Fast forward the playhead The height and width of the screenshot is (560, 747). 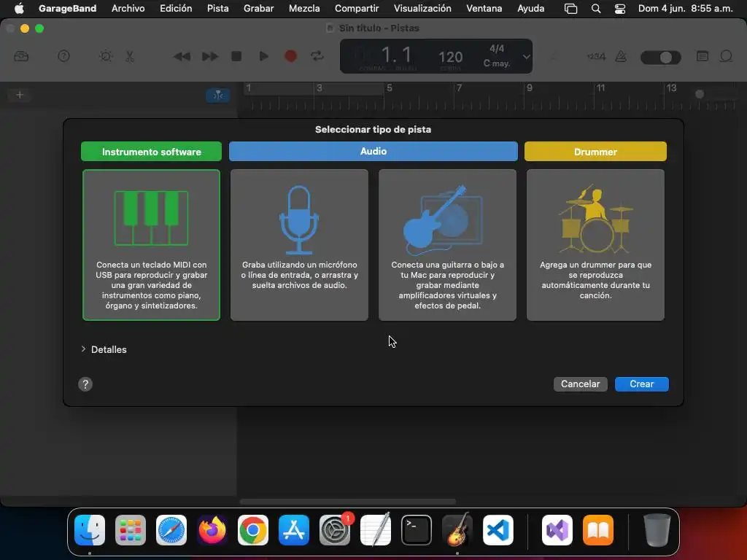(209, 56)
